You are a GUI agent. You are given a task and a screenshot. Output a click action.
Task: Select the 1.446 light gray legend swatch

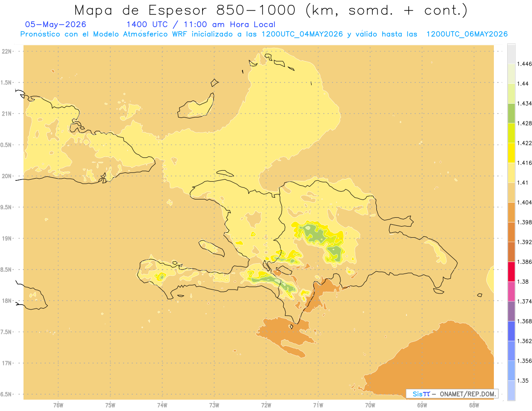(x=511, y=54)
